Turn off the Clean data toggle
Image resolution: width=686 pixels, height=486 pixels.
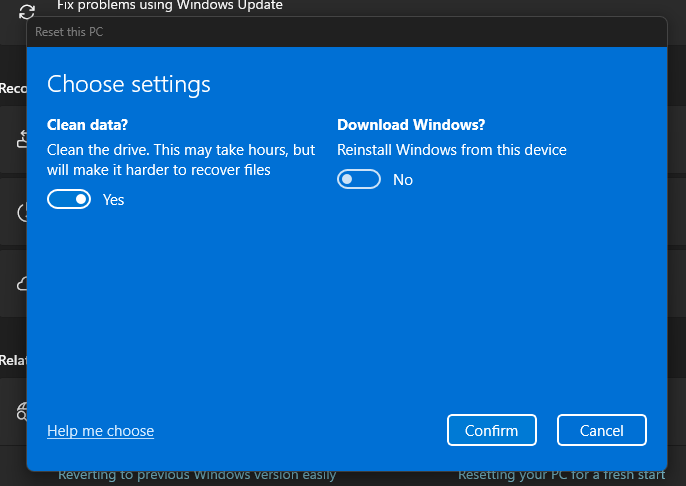coord(69,200)
